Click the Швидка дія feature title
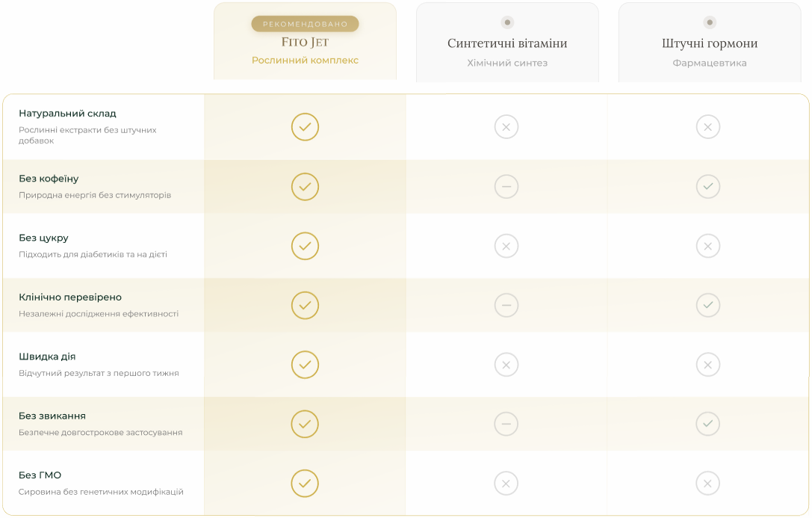Screen dimensions: 812x518 click(x=47, y=357)
